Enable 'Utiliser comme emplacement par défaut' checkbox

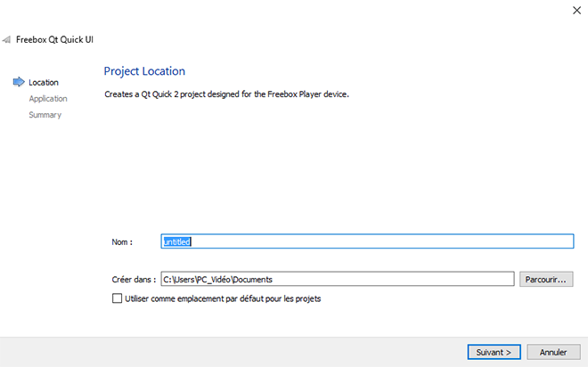click(117, 299)
